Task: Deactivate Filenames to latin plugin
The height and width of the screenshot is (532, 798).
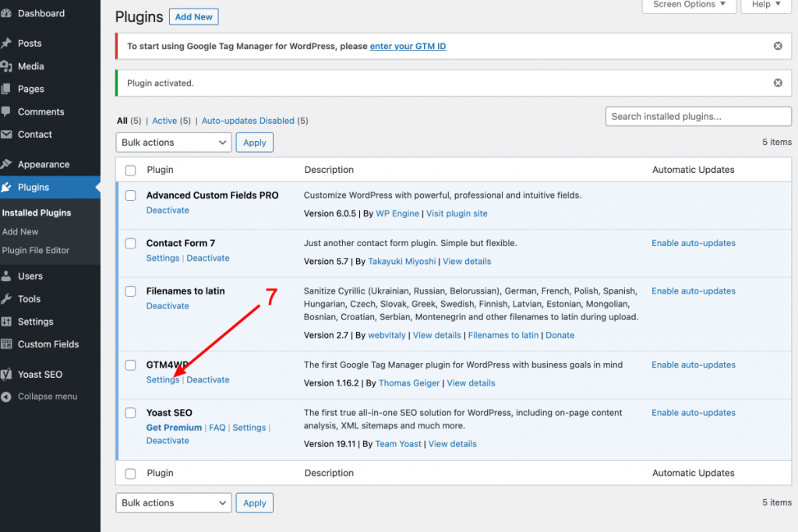Action: point(168,305)
